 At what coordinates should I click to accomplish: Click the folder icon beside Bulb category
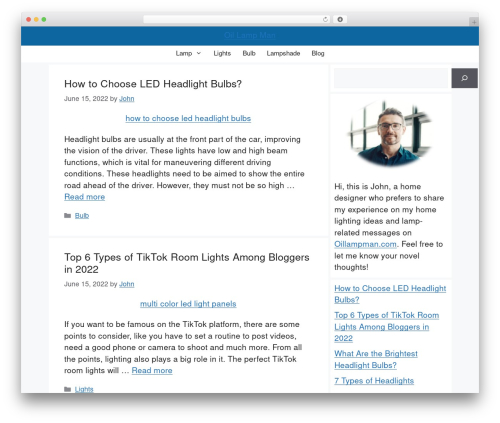tap(68, 216)
